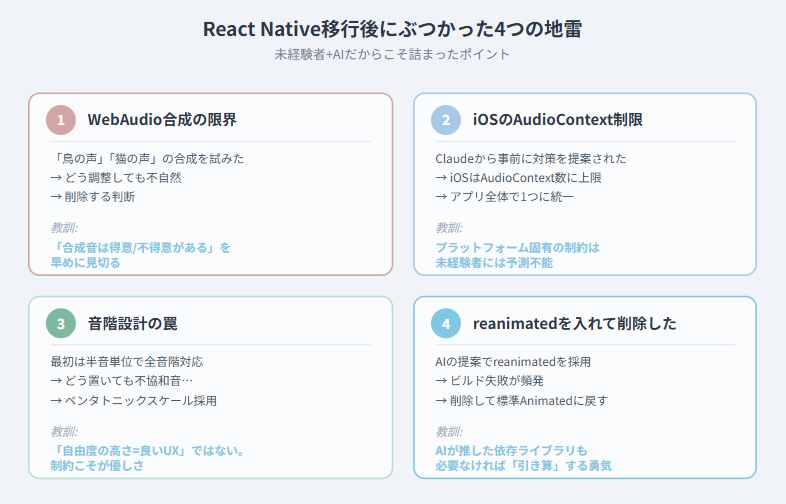Click the line '→ ビルド失敗が頻発'

point(489,381)
